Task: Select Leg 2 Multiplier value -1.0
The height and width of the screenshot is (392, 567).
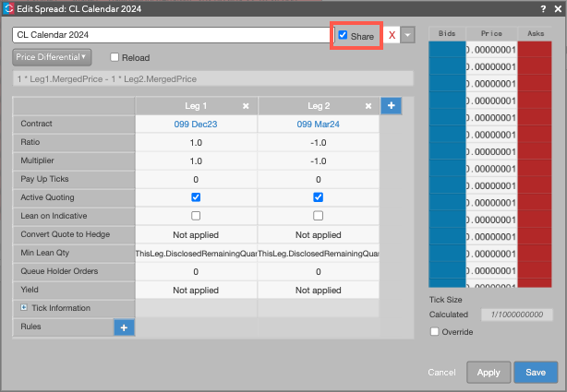Action: click(x=319, y=161)
